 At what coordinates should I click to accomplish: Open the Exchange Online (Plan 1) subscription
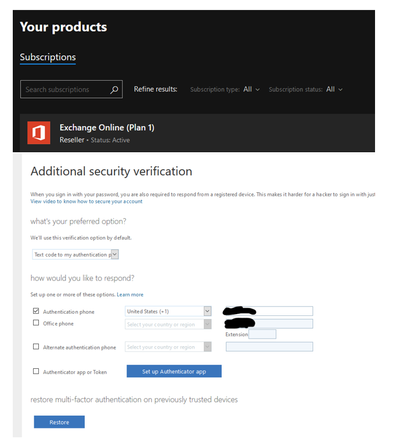coord(107,128)
